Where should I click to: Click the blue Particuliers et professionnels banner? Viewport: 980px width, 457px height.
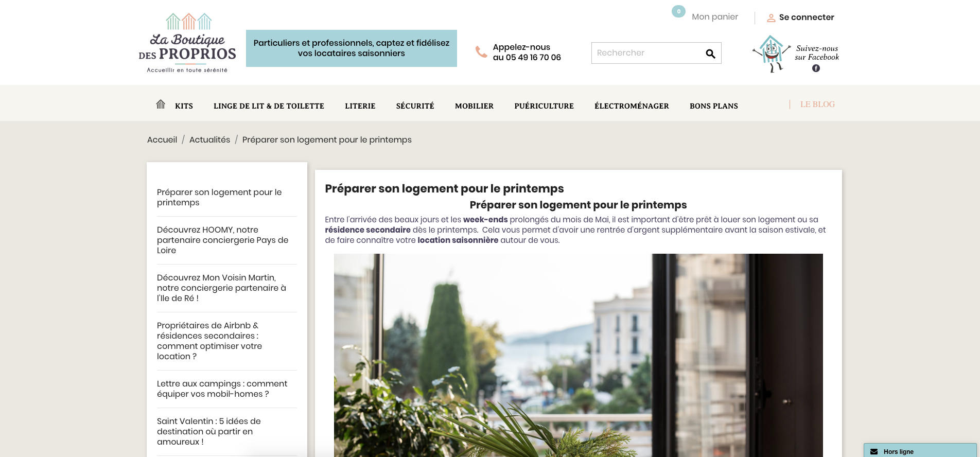point(351,48)
